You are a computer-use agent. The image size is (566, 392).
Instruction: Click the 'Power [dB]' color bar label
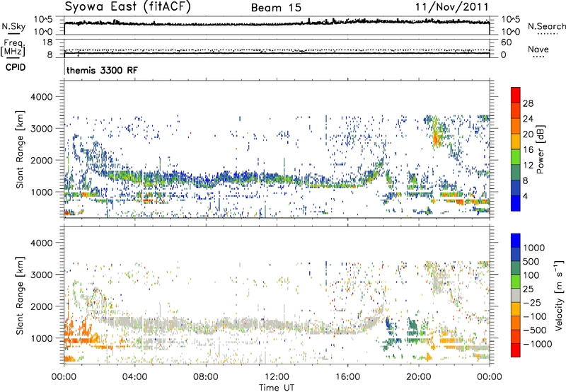[541, 149]
